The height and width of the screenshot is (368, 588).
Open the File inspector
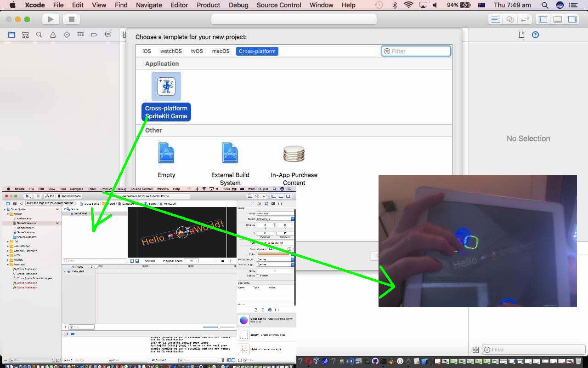[521, 35]
